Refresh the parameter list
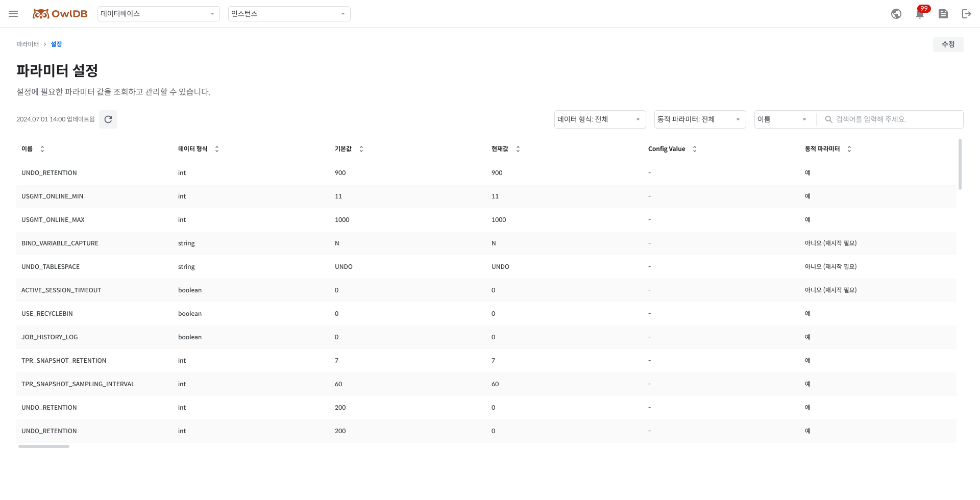Viewport: 980px width, 500px height. click(x=108, y=119)
